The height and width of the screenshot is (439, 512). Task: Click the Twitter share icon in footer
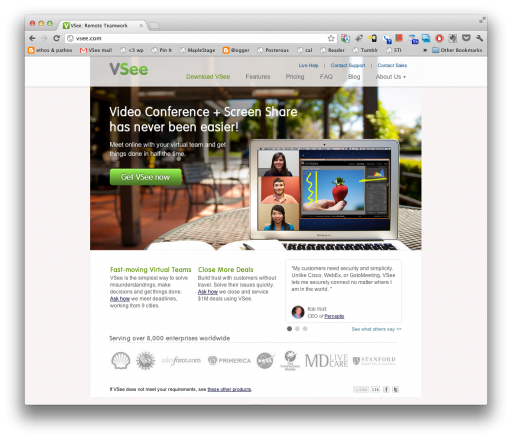395,389
